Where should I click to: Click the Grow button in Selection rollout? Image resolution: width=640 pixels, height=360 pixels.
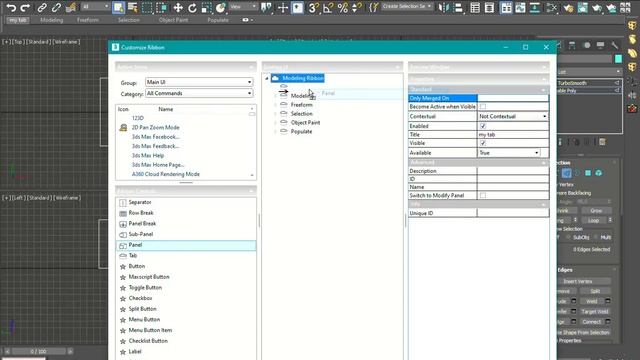pyautogui.click(x=596, y=211)
